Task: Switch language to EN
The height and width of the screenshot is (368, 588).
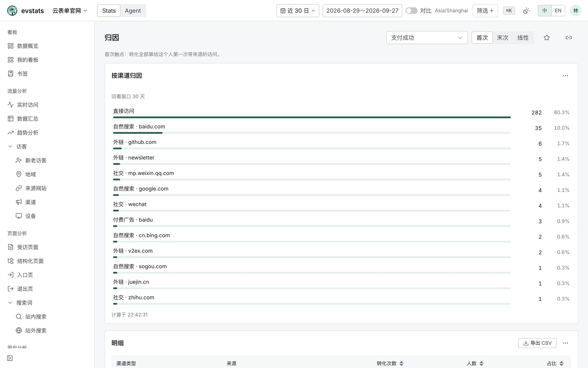Action: tap(558, 11)
